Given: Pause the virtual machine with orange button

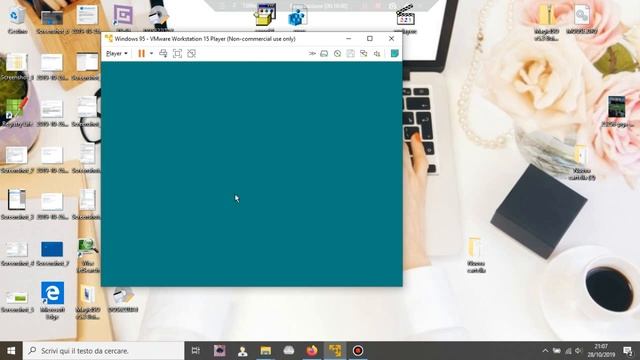Looking at the screenshot, I should pyautogui.click(x=141, y=53).
